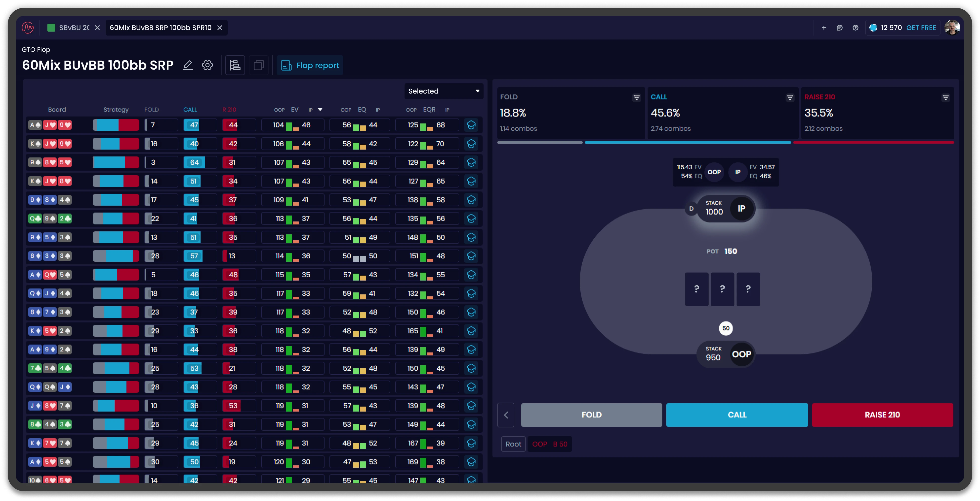Image resolution: width=980 pixels, height=501 pixels.
Task: Toggle the RAISE 210 panel filter icon
Action: click(945, 98)
